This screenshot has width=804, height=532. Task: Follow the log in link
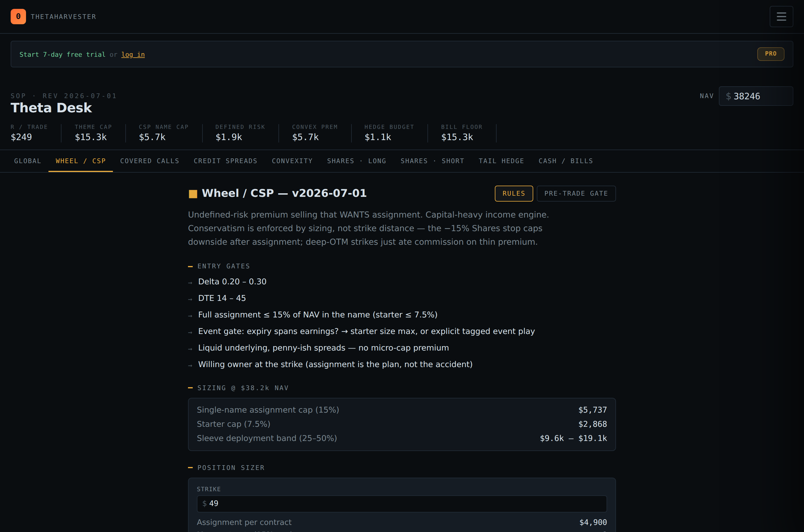coord(133,55)
